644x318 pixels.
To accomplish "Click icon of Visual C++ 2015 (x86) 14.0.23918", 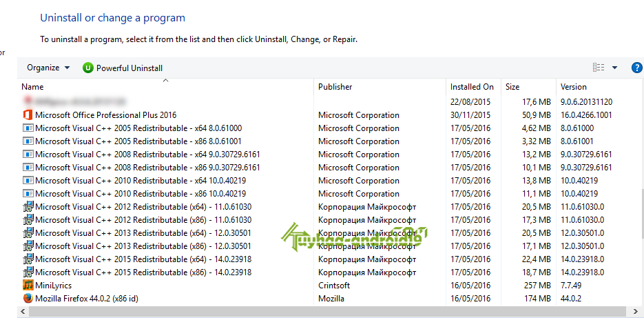I will [28, 272].
